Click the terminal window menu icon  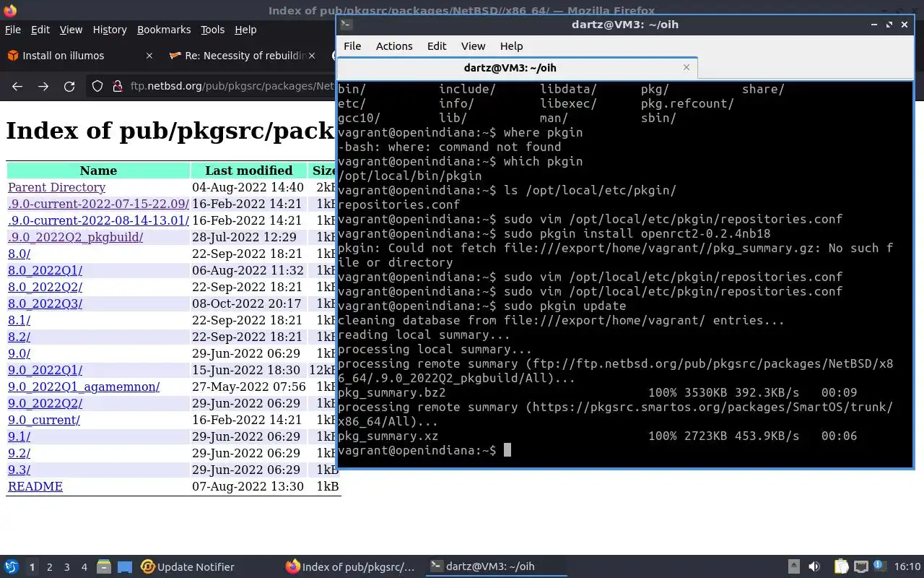[x=346, y=24]
